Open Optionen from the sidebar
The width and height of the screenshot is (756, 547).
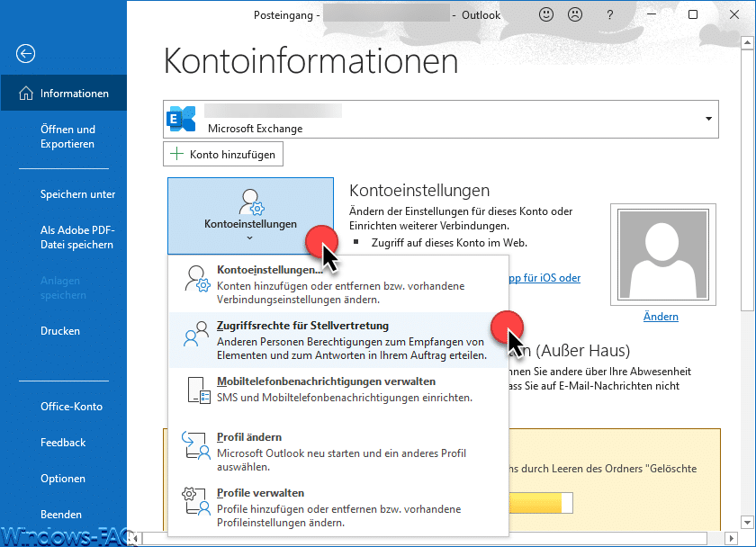[x=63, y=479]
